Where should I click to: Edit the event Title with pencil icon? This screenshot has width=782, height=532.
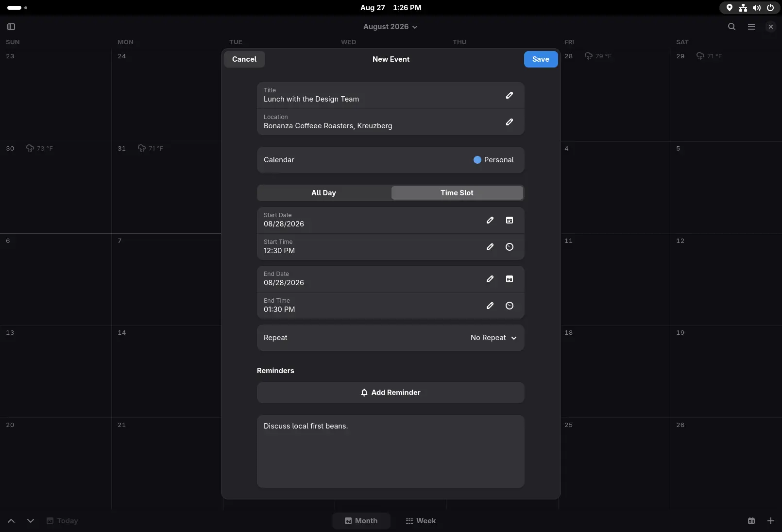pos(509,95)
